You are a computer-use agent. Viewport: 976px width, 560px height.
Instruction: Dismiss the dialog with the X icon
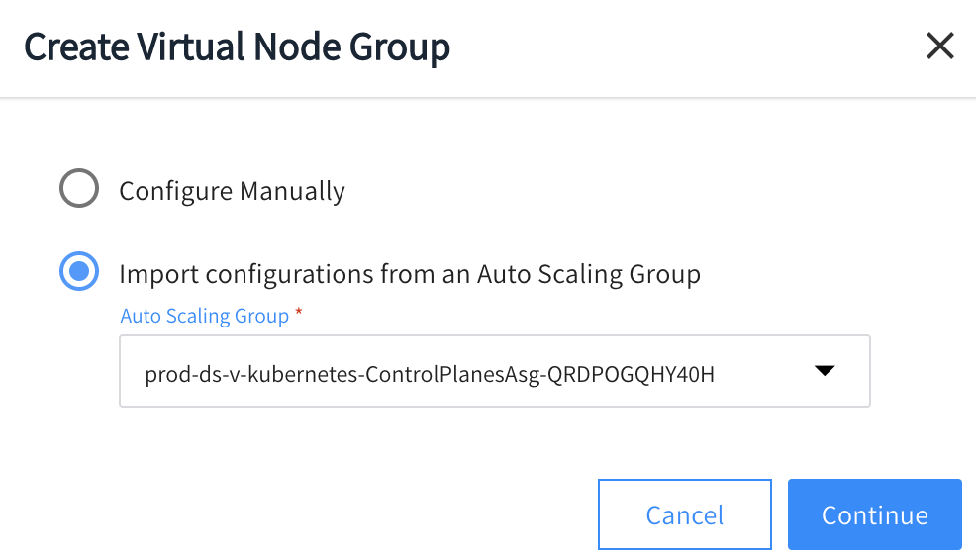point(938,46)
